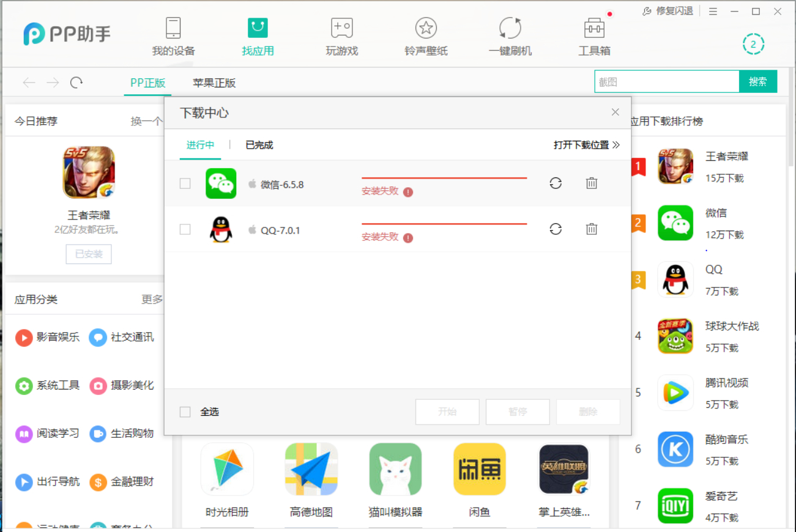Open the 摄影美化 category

click(x=122, y=385)
